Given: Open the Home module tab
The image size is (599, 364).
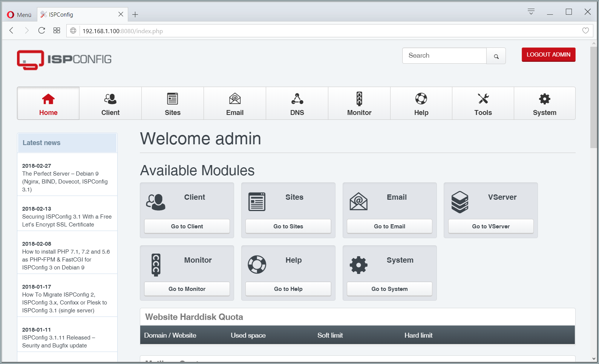Looking at the screenshot, I should 48,104.
